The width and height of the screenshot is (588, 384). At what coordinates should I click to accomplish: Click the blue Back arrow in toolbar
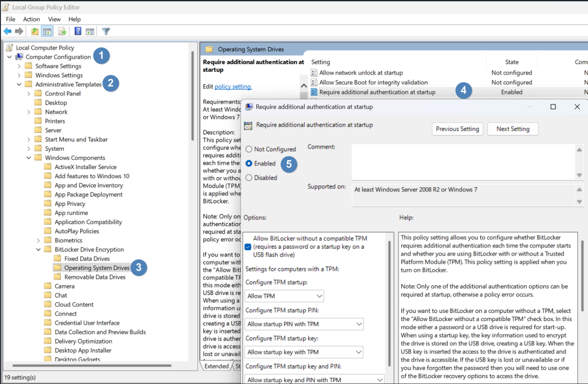[x=8, y=31]
